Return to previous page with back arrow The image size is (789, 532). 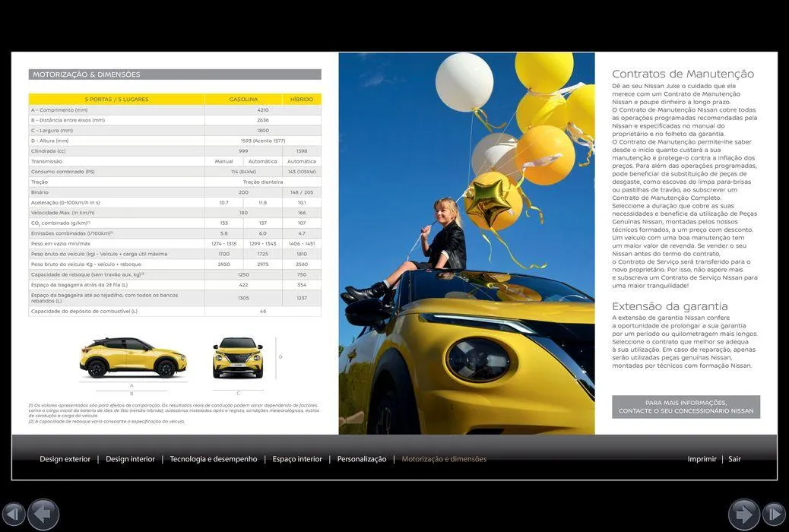pyautogui.click(x=43, y=514)
